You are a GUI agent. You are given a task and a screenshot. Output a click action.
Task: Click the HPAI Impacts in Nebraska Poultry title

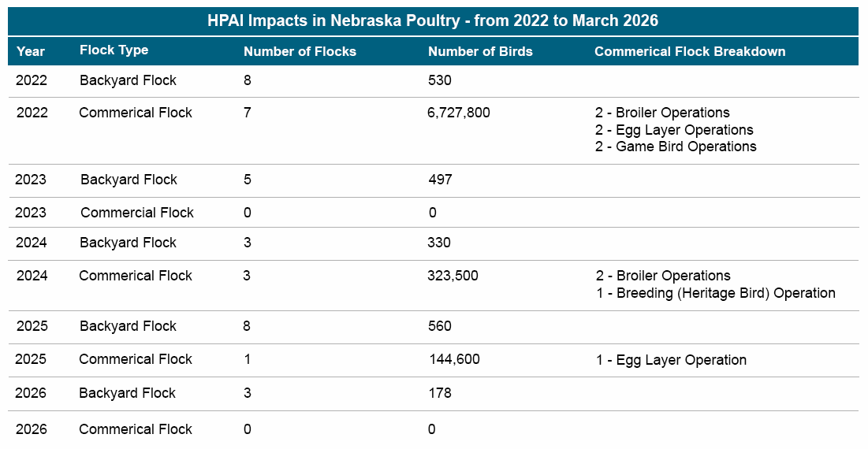pyautogui.click(x=433, y=20)
